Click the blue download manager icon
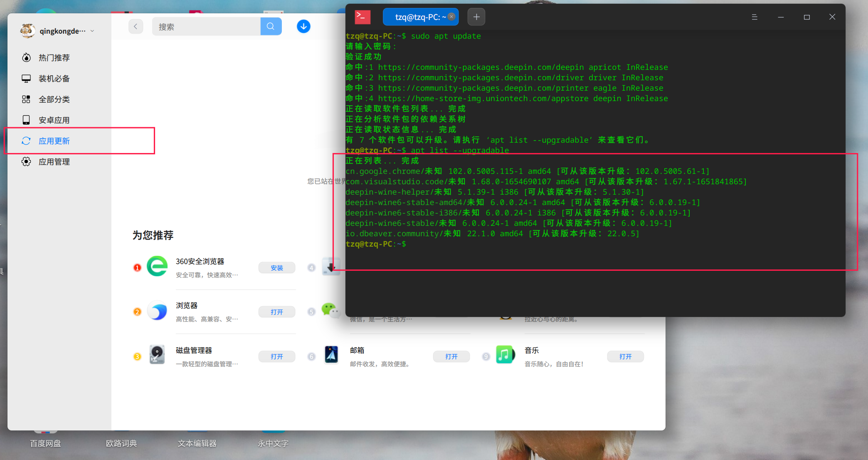This screenshot has height=460, width=868. click(303, 26)
